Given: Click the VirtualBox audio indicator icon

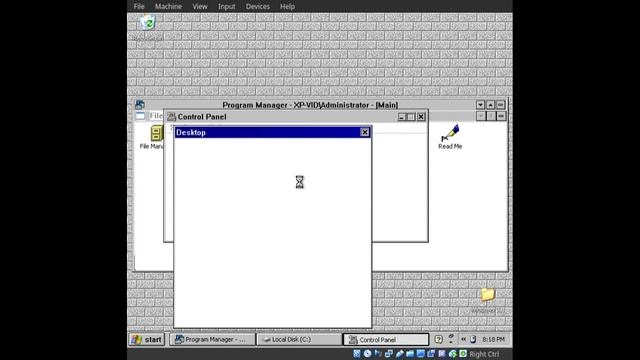Looking at the screenshot, I should point(378,354).
